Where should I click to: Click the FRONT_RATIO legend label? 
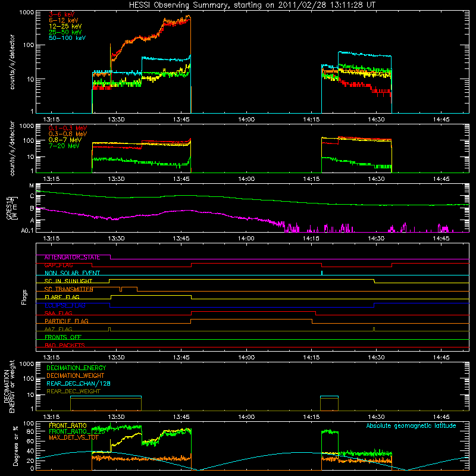68,426
